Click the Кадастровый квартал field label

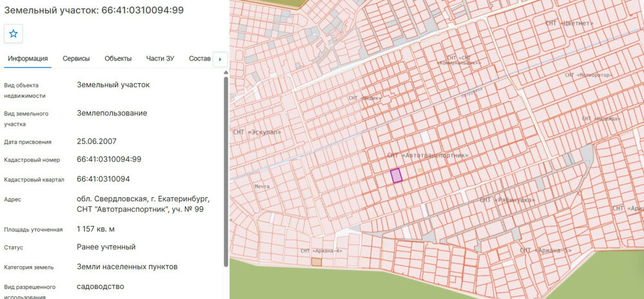[x=34, y=180]
